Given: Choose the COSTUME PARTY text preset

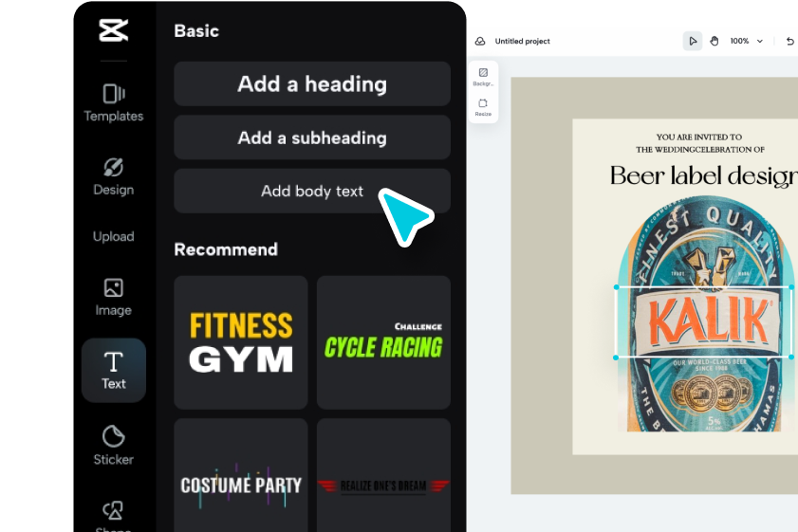Looking at the screenshot, I should click(x=241, y=475).
